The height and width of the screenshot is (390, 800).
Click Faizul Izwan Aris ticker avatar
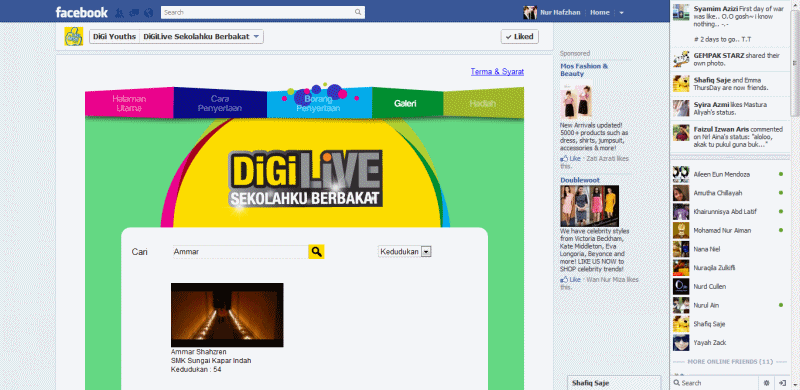pos(681,133)
